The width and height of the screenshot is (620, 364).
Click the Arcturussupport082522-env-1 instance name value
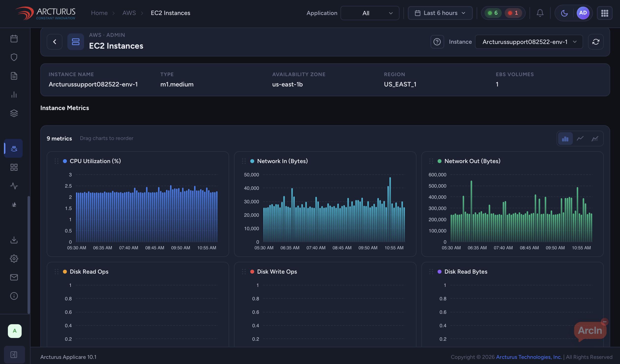click(x=93, y=84)
